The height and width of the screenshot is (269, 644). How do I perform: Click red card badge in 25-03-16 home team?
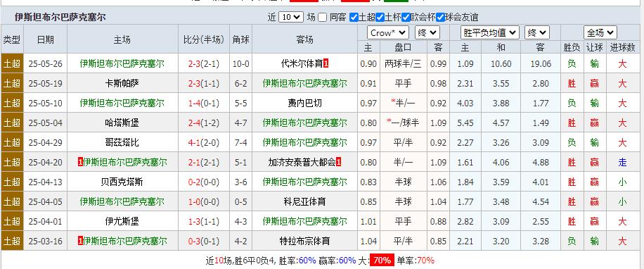pos(80,242)
